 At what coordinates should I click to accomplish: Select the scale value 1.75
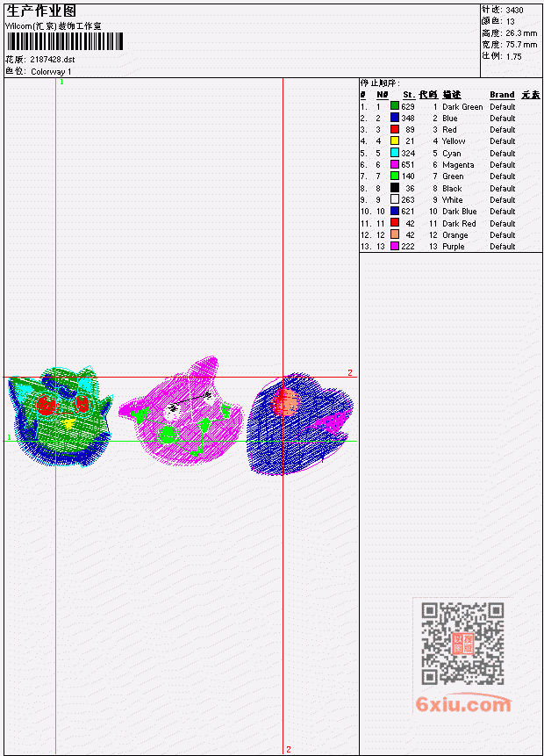pos(513,56)
